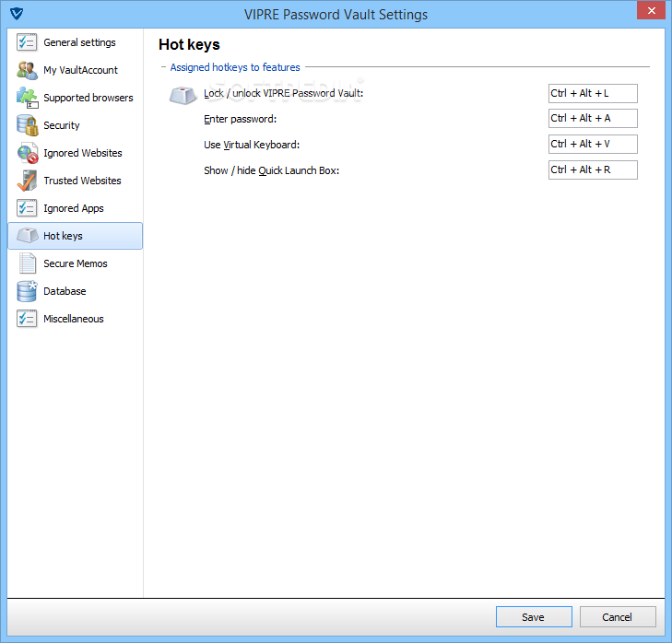Viewport: 672px width, 643px height.
Task: Click 'Lock / unlock VIPRE Password Vault:' label
Action: [x=283, y=93]
